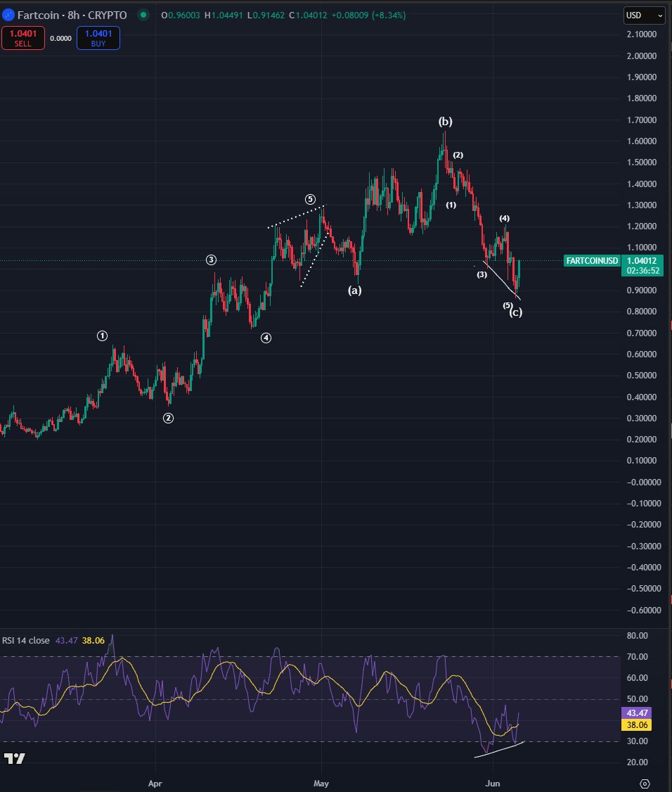Click the SELL 1.0401 button
This screenshot has height=792, width=672.
(x=22, y=38)
